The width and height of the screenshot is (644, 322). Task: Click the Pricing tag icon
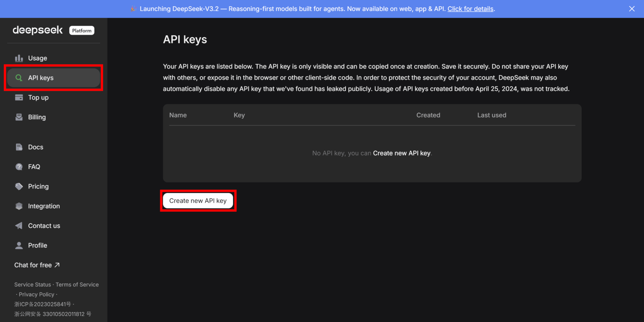point(19,186)
